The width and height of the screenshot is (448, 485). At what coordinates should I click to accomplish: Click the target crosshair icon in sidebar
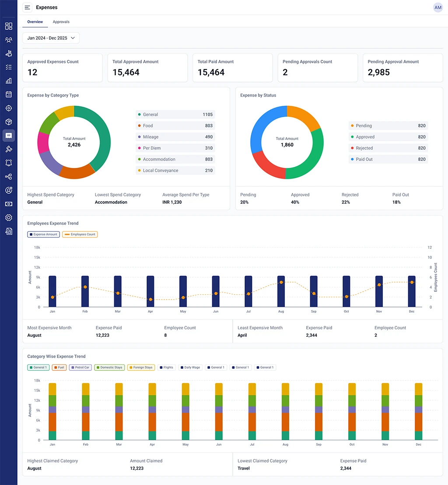9,108
